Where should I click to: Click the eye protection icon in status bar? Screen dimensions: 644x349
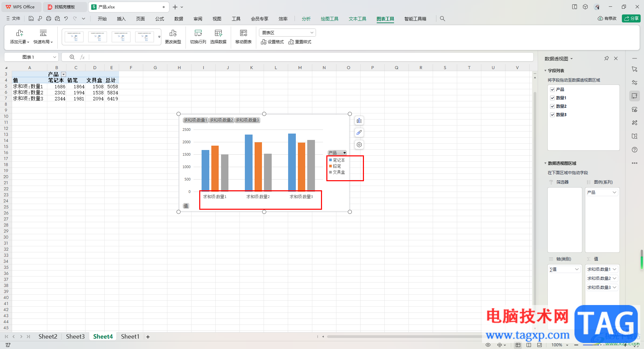click(488, 345)
